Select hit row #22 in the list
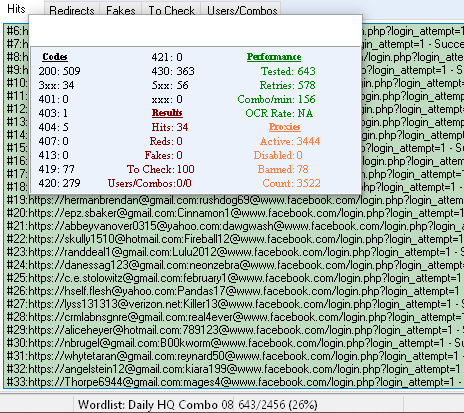 (x=233, y=239)
